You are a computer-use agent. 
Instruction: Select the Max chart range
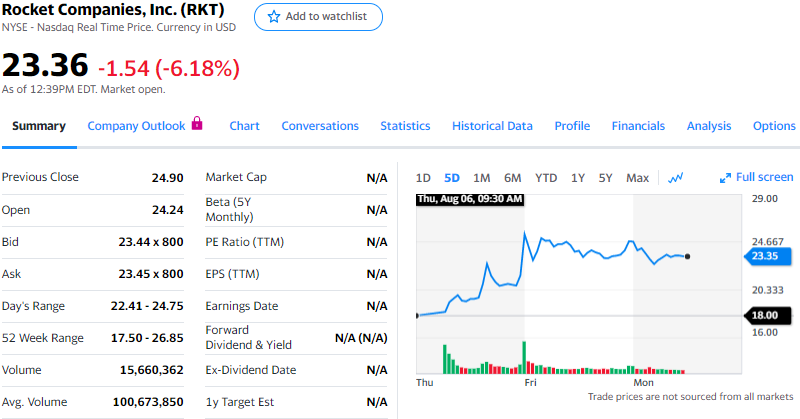pos(637,178)
